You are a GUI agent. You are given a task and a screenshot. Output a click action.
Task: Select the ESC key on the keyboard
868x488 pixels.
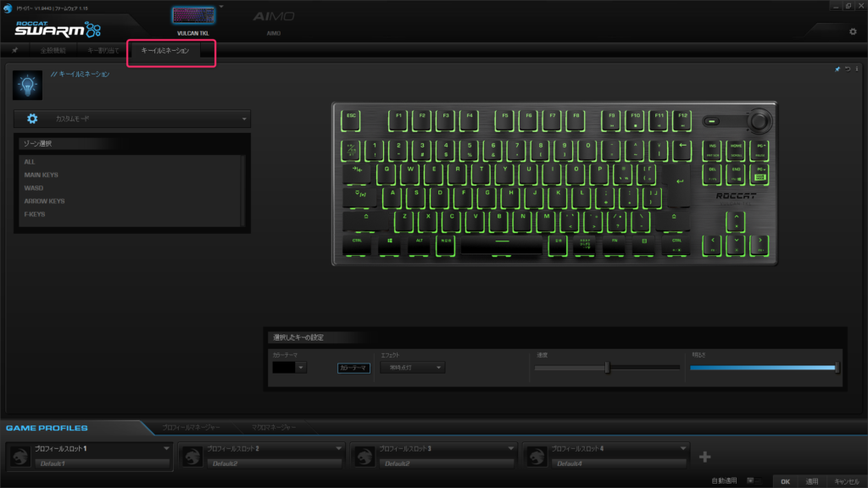pos(351,120)
